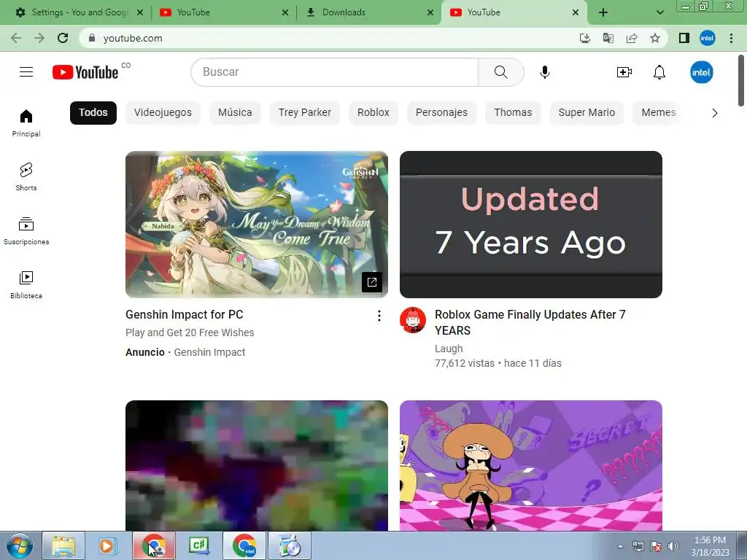Open the Updated 7 Years Ago thumbnail
Viewport: 747px width, 560px height.
click(x=531, y=225)
